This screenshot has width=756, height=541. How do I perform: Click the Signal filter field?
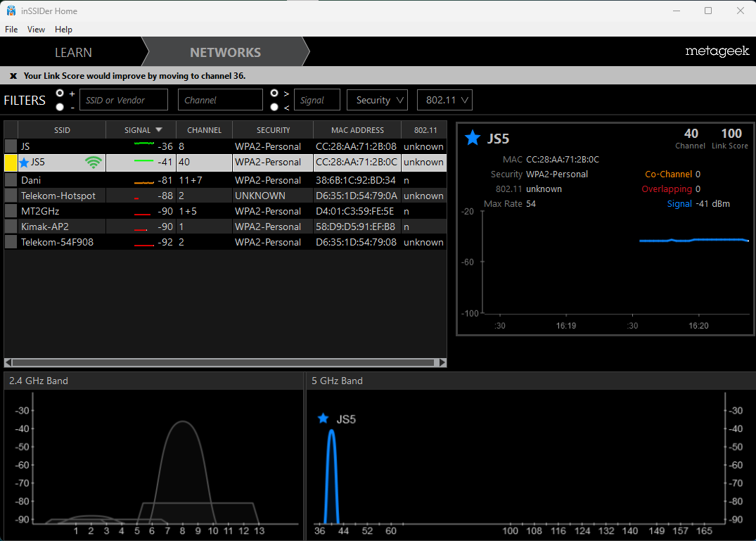(x=317, y=100)
